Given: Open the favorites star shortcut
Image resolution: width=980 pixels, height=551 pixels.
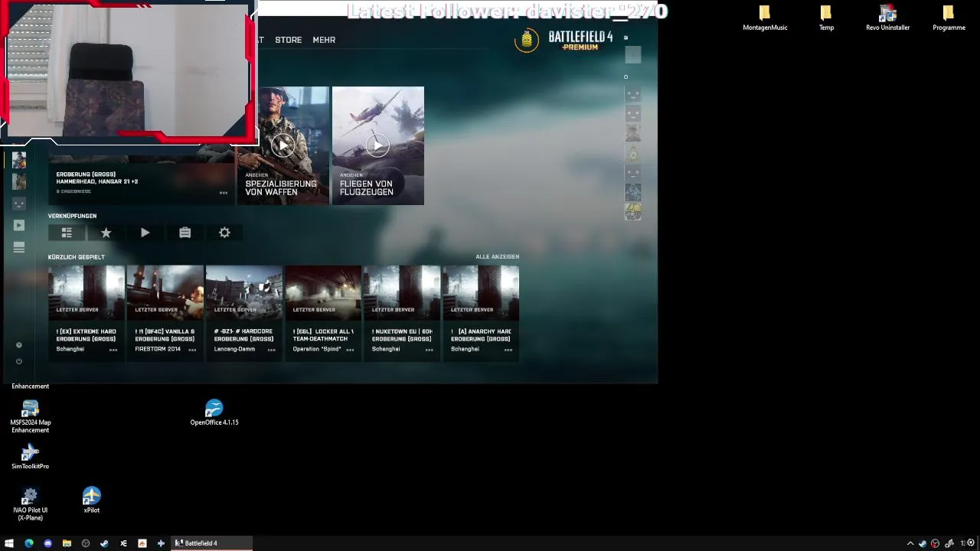Looking at the screenshot, I should pos(106,233).
